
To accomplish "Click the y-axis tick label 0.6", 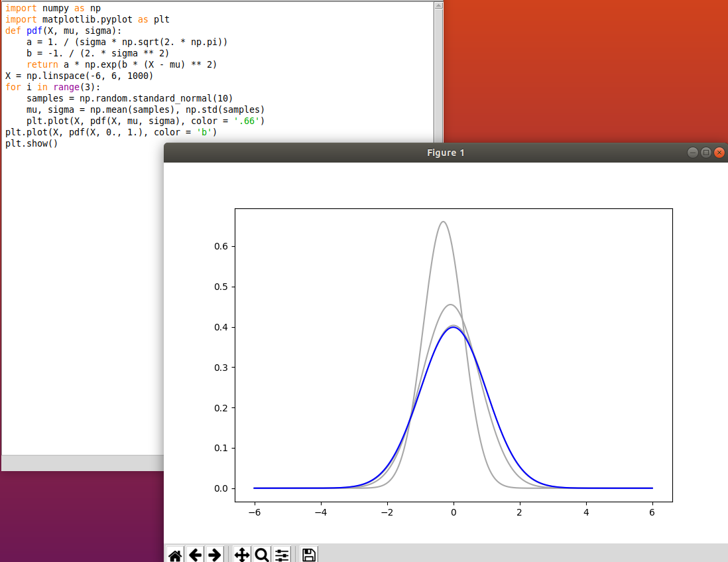I will pyautogui.click(x=221, y=246).
